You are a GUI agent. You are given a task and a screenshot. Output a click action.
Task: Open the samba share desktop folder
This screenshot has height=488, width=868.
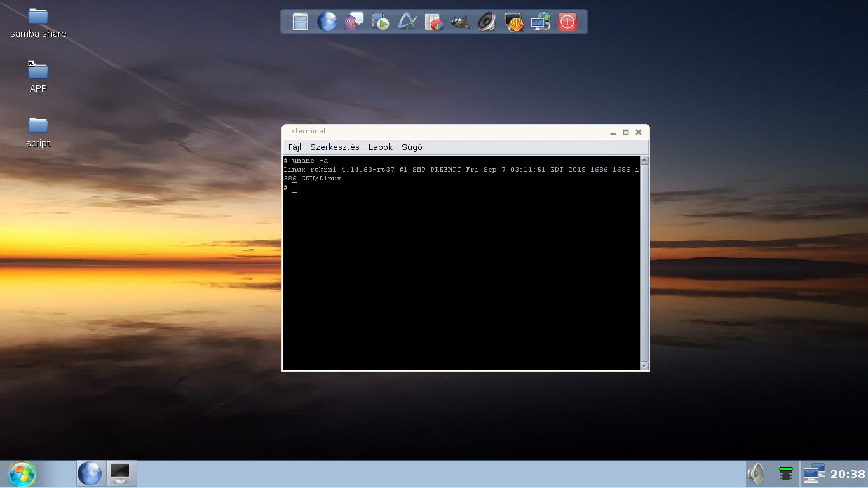(x=38, y=23)
